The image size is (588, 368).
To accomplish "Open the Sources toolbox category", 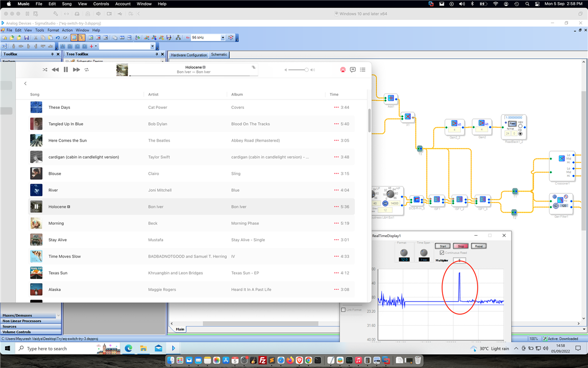I will point(31,327).
